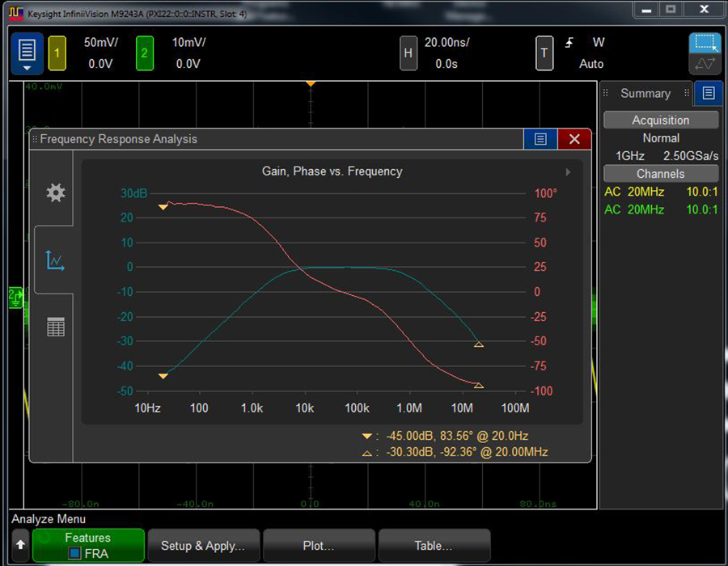Expand the chart title arrow at right

point(569,172)
